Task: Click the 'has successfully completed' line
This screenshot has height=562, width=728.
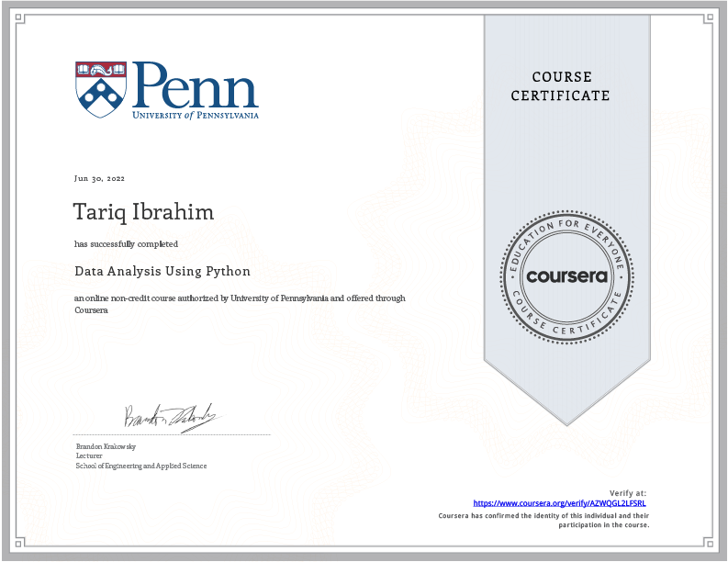Action: pos(127,244)
